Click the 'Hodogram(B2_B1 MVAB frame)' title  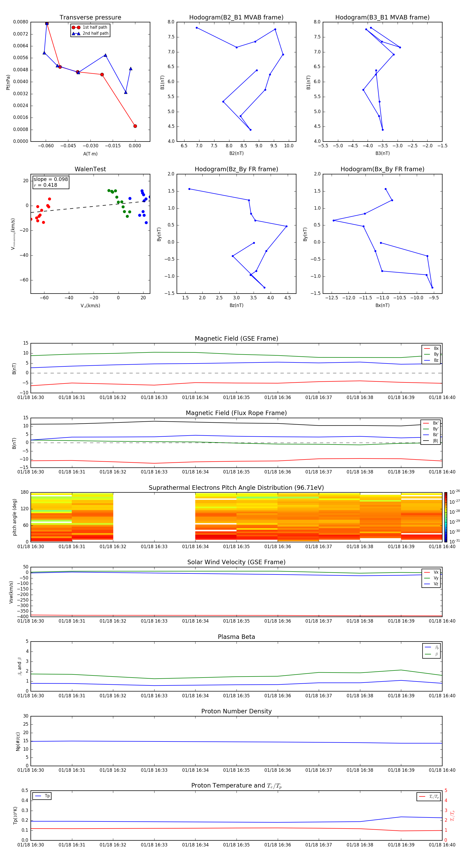[236, 18]
